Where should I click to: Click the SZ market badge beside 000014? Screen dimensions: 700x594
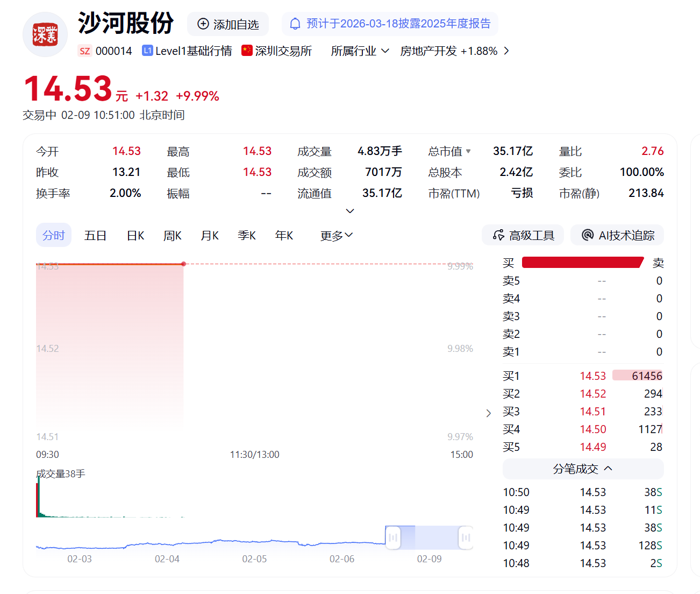pyautogui.click(x=84, y=51)
